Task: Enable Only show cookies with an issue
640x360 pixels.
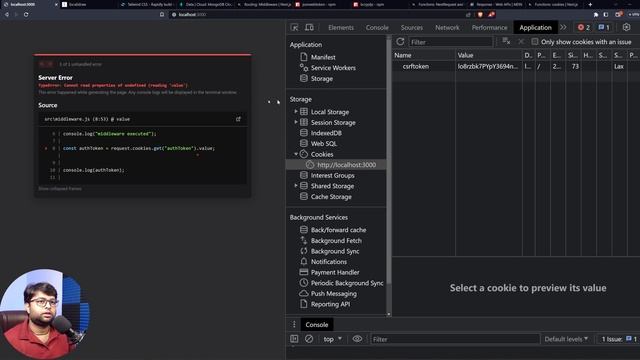Action: coord(535,42)
